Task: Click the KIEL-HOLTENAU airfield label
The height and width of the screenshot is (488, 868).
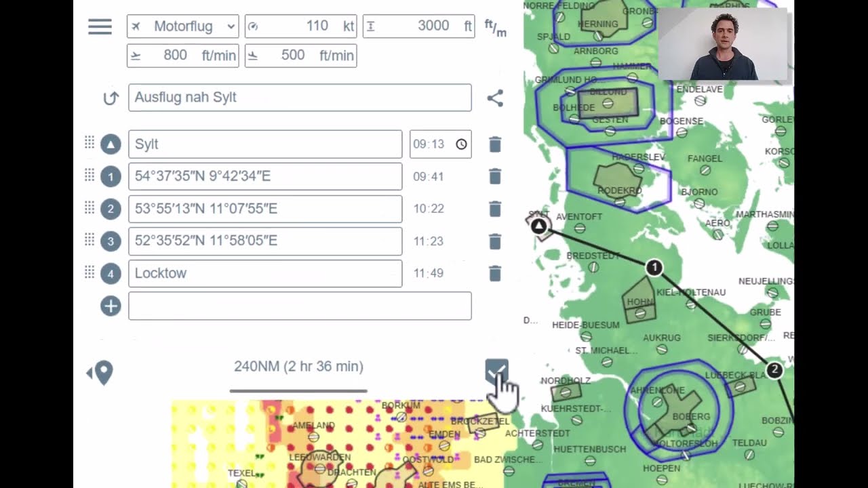Action: [691, 292]
